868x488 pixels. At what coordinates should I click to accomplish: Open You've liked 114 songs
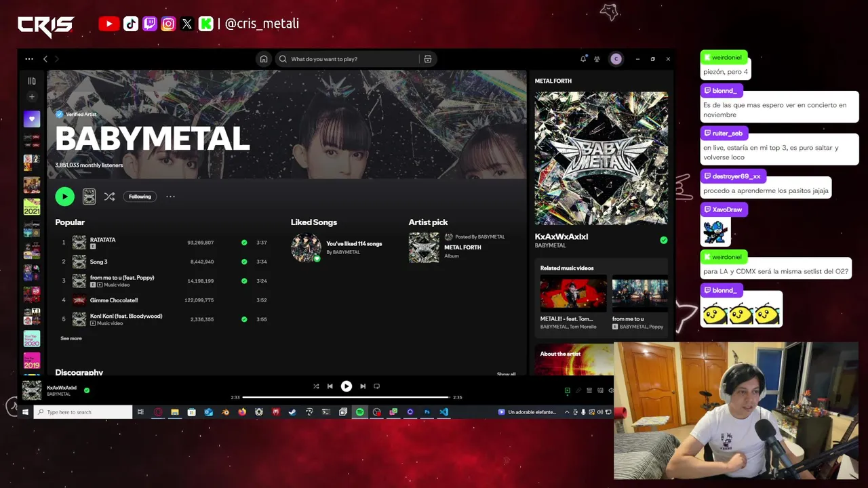tap(354, 244)
